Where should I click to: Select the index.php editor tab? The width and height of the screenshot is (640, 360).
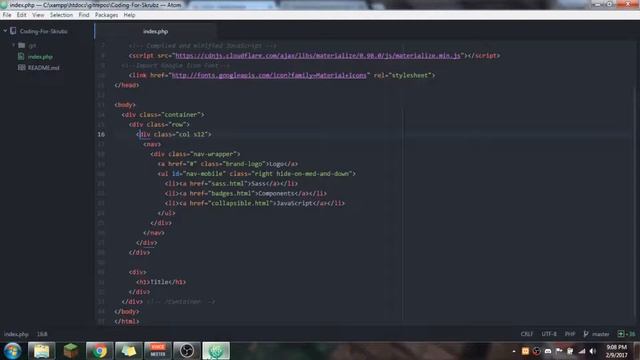(x=156, y=31)
